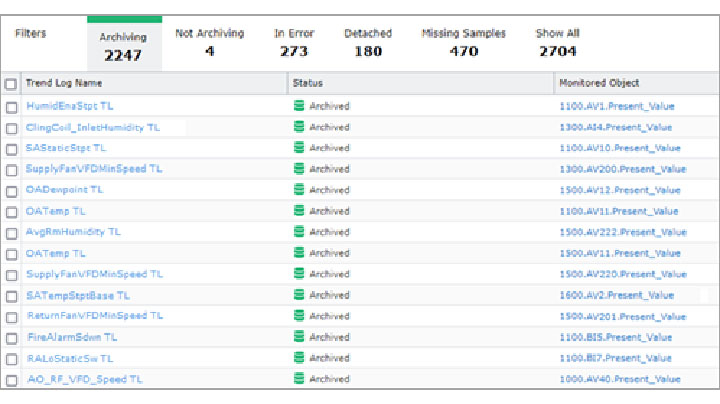720x404 pixels.
Task: Click archived icon in SATempStptBase TL row
Action: point(298,295)
